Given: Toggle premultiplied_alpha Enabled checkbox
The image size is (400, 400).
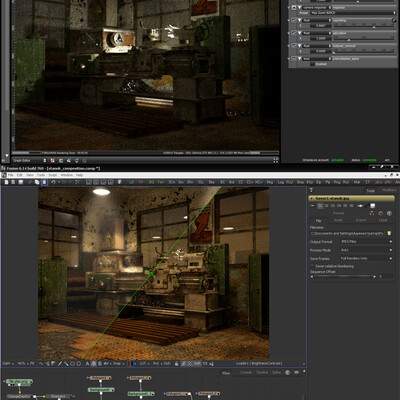Looking at the screenshot, I should tap(312, 64).
